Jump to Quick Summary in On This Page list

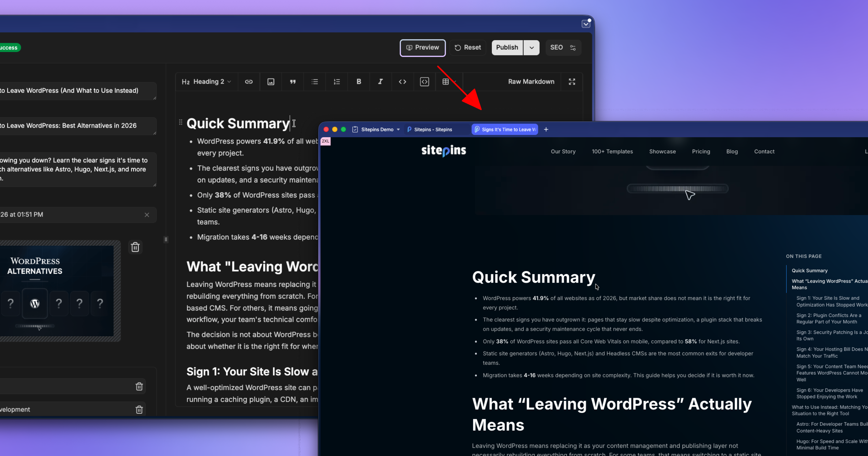click(809, 270)
